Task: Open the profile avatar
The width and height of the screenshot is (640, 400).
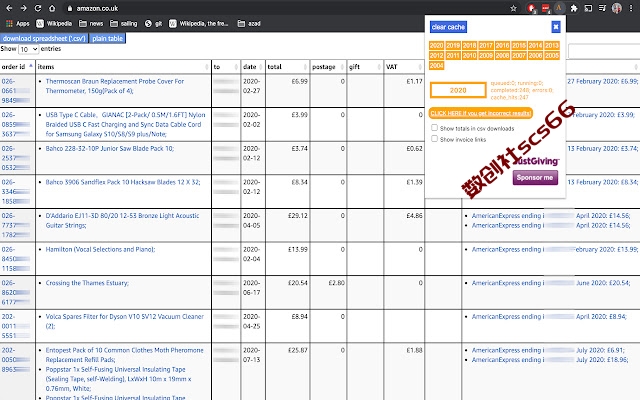Action: [x=617, y=8]
